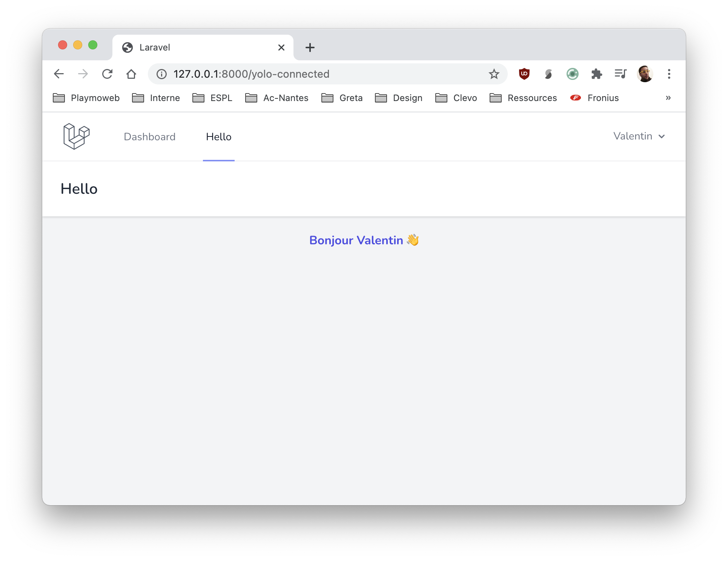Image resolution: width=728 pixels, height=561 pixels.
Task: Show hidden bookmarks with double chevron
Action: 668,98
